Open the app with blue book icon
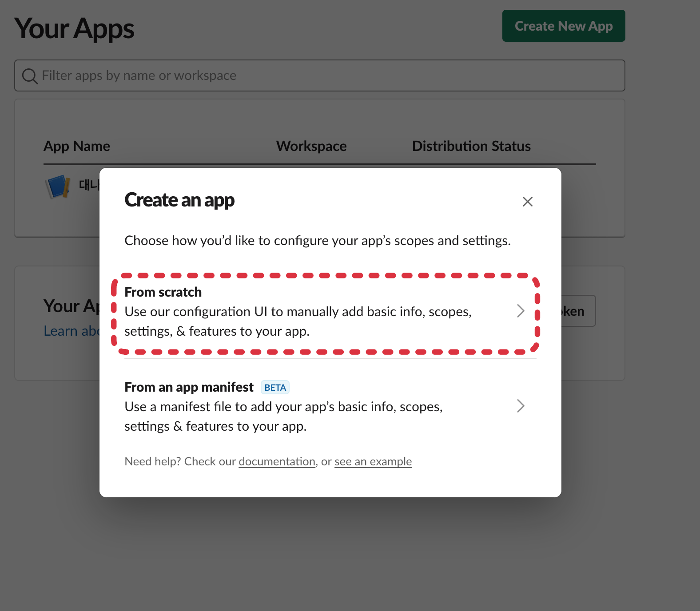This screenshot has width=700, height=611. pos(58,186)
